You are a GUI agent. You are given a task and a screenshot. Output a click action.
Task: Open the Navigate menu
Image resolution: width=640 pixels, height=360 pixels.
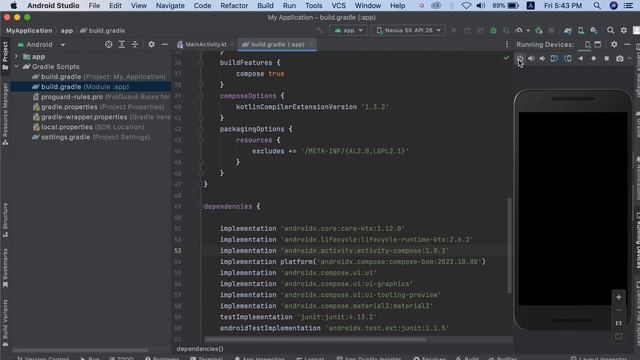170,6
